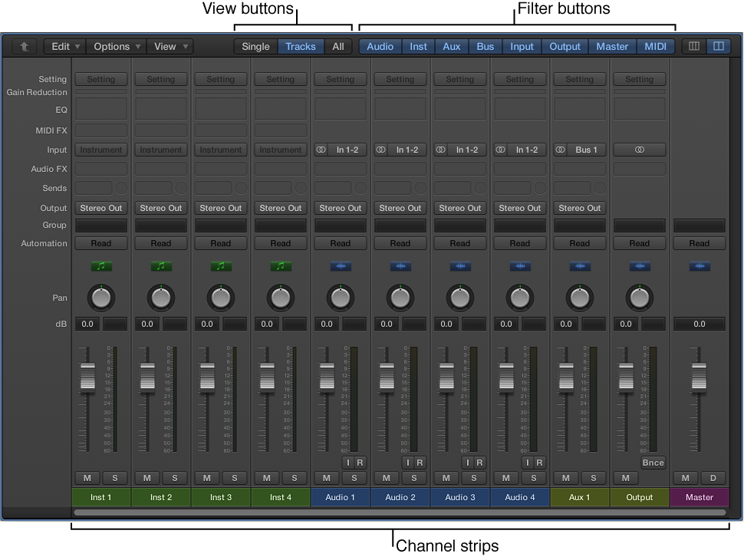Open the Instrument input slot on Inst 4

(280, 150)
